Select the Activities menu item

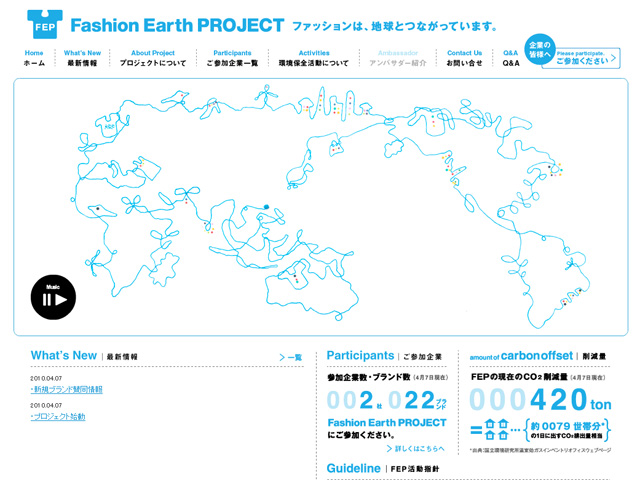click(x=314, y=58)
